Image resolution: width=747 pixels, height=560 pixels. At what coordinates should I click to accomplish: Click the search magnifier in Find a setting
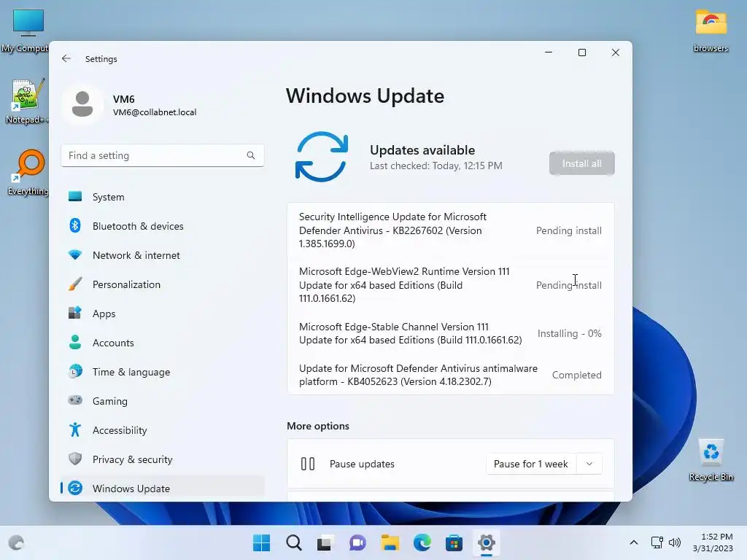pyautogui.click(x=251, y=155)
